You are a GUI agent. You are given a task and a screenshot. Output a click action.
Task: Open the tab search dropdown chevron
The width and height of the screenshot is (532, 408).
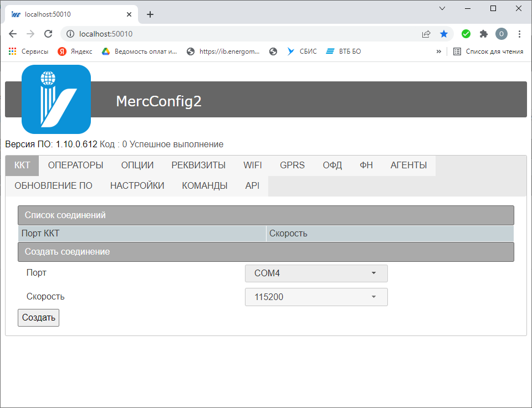442,8
